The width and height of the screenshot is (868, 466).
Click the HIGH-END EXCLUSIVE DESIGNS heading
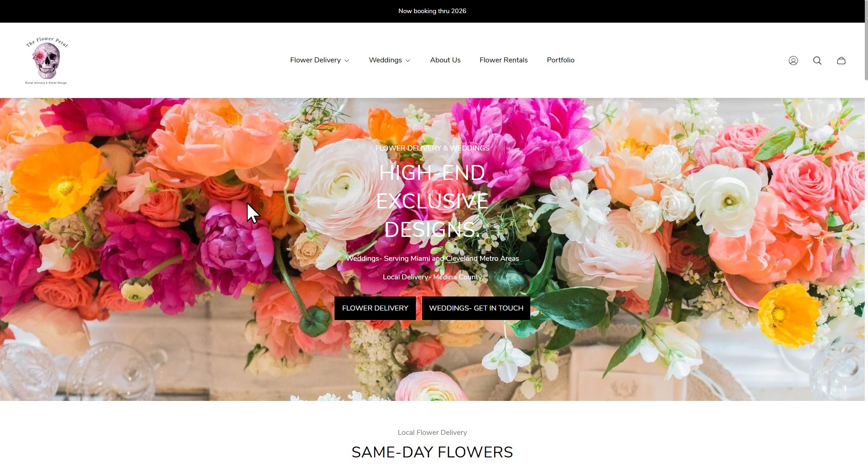[432, 201]
